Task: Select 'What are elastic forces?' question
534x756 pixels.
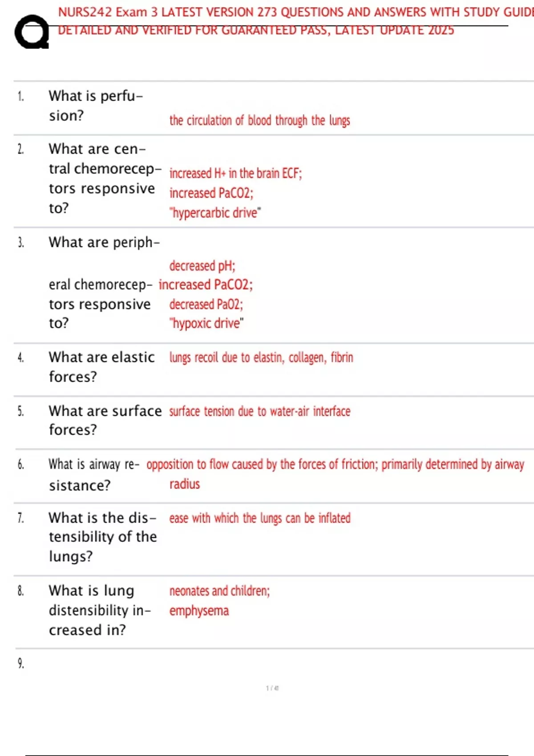Action: [102, 367]
